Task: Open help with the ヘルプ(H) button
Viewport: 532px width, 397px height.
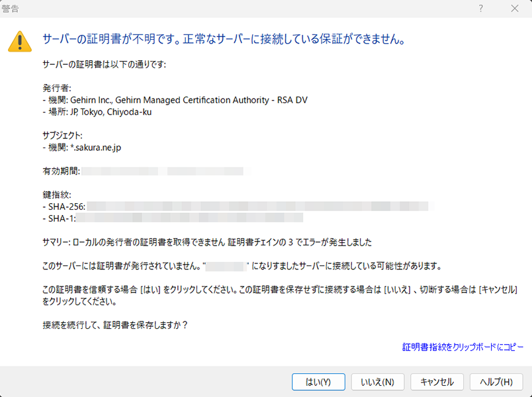Action: click(x=497, y=382)
